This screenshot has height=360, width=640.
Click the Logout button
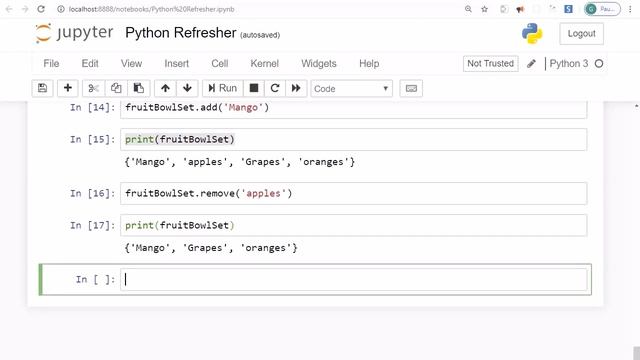[581, 33]
